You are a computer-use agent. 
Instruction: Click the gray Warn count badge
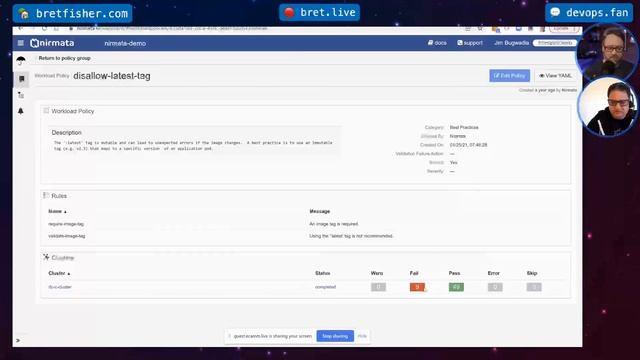click(x=378, y=287)
